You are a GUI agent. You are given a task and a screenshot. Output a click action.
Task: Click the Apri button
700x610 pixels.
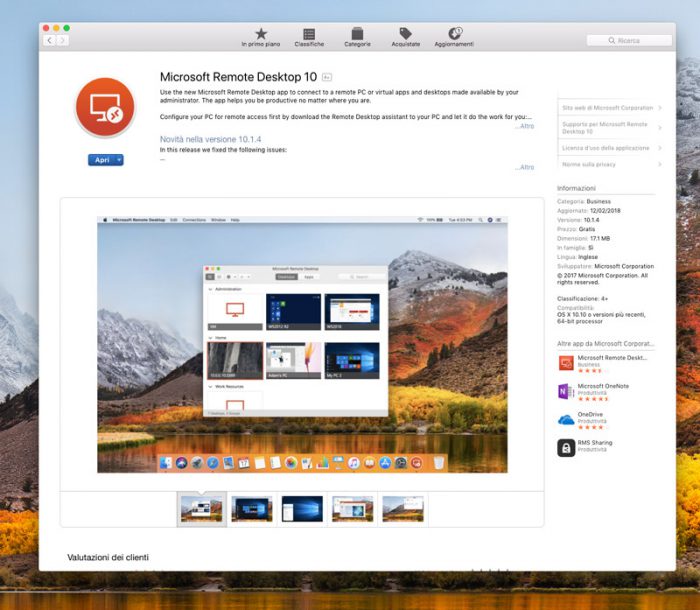pyautogui.click(x=102, y=160)
